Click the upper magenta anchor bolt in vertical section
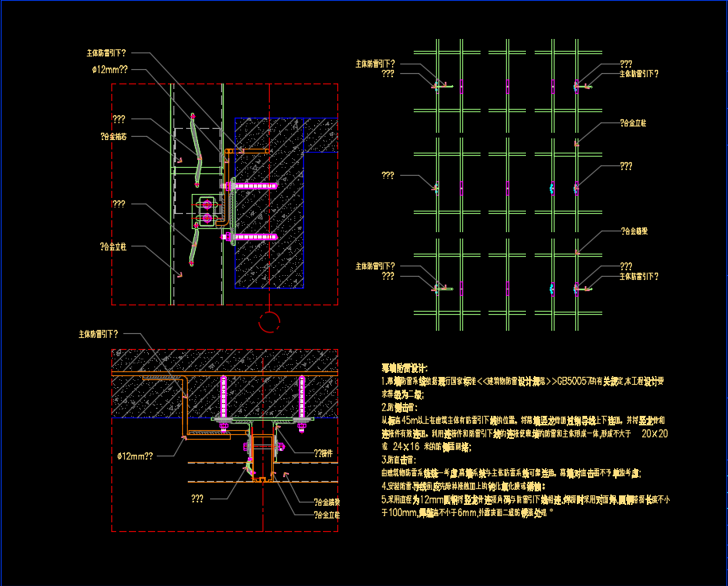728x586 pixels. 253,185
